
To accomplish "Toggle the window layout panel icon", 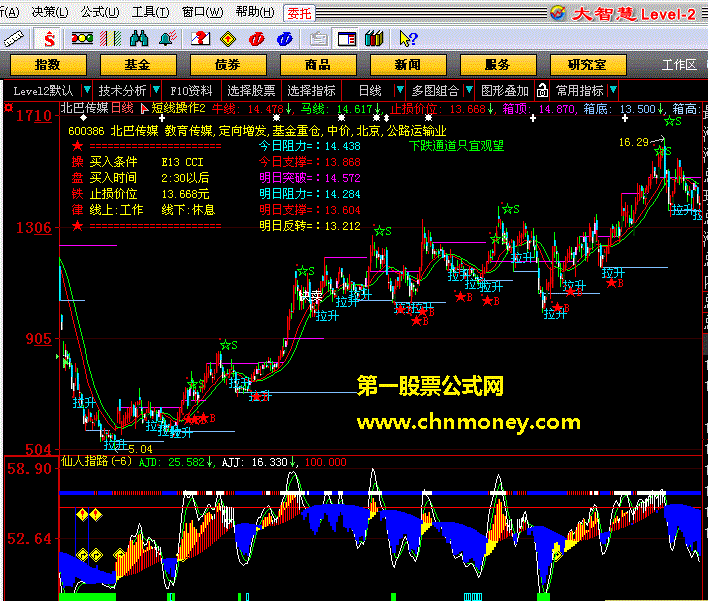I will [347, 39].
